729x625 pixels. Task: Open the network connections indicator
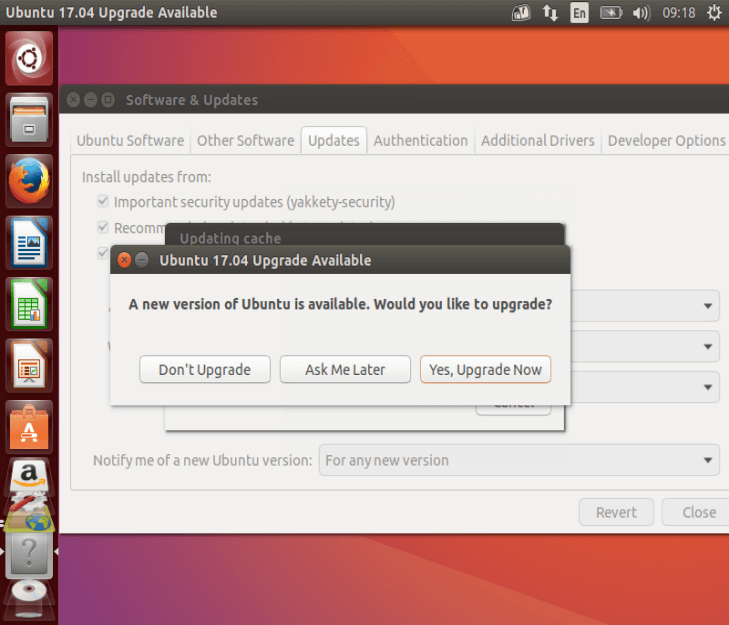pos(550,13)
